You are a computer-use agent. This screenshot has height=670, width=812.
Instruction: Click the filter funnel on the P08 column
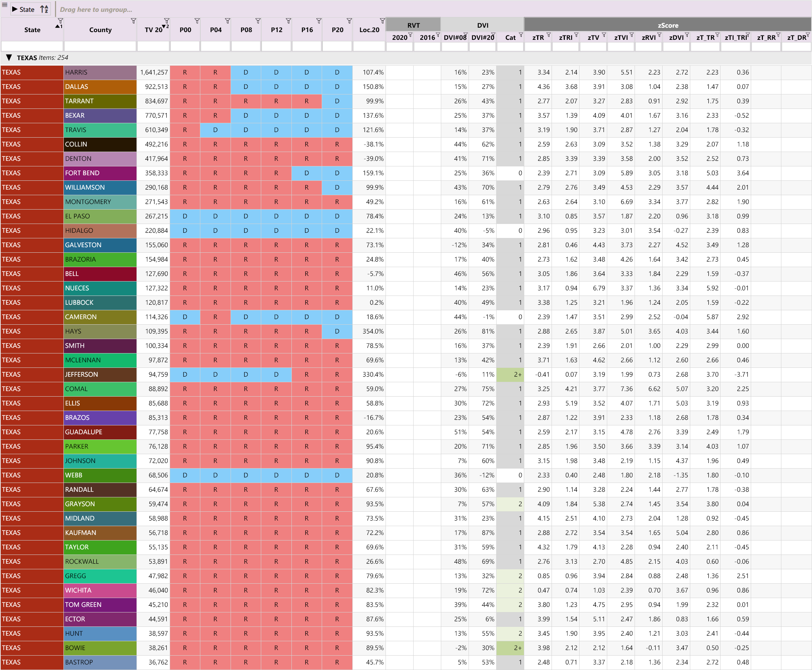(x=258, y=21)
